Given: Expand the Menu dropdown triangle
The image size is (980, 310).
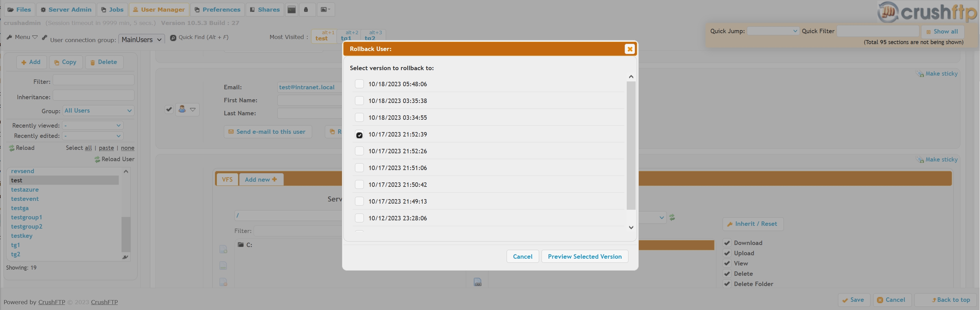Looking at the screenshot, I should click(35, 37).
